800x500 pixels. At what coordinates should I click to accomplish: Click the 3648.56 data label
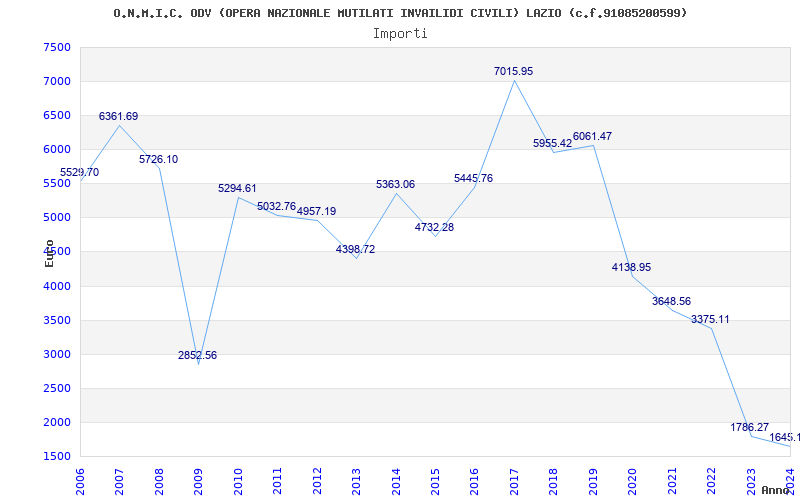671,302
